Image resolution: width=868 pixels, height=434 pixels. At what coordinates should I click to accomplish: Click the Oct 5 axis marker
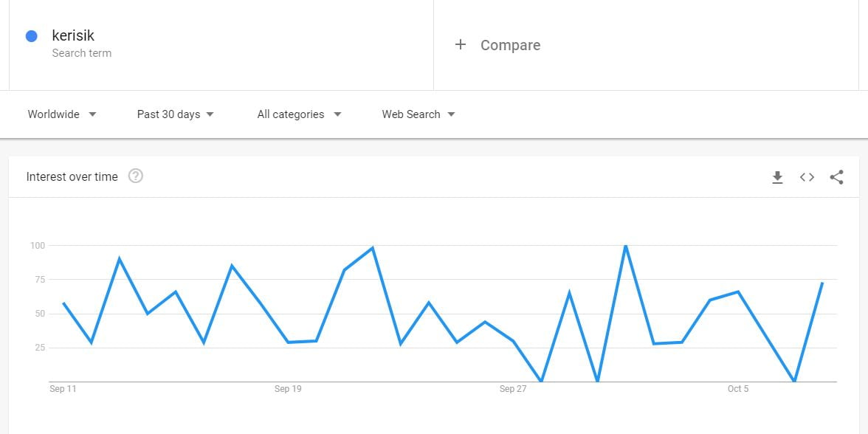[738, 389]
